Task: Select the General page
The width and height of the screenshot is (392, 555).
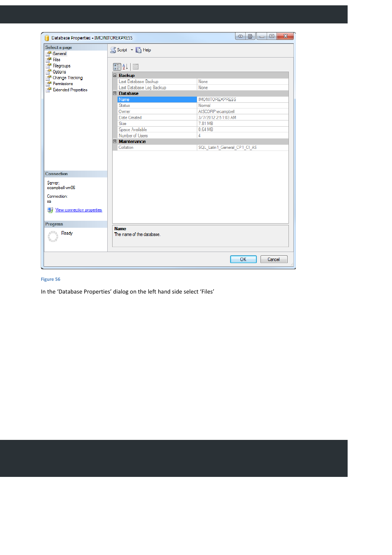Action: 60,53
